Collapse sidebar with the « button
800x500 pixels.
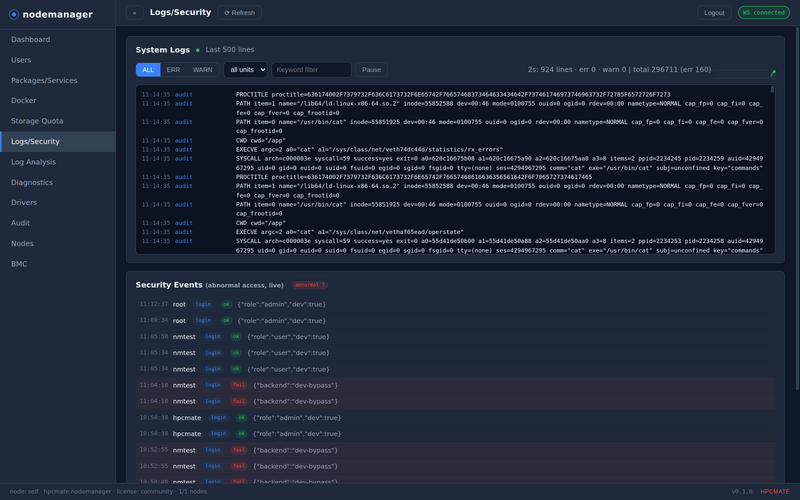135,13
